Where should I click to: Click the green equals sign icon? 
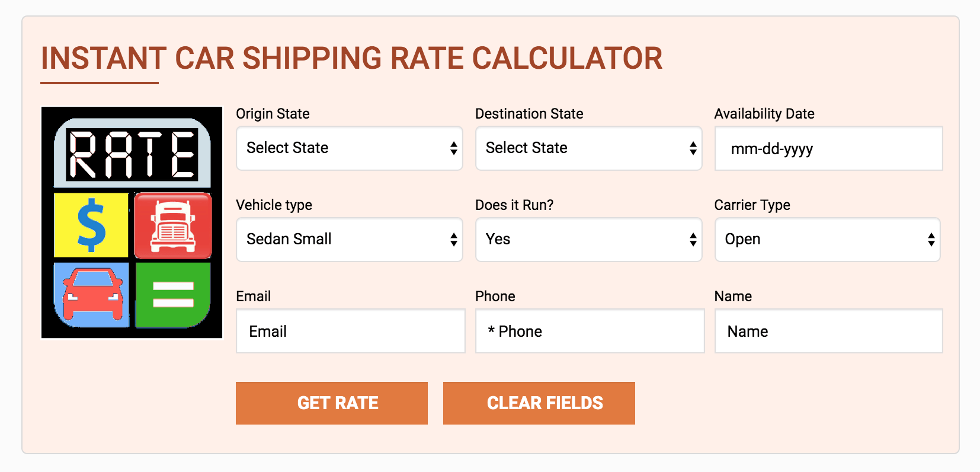173,295
